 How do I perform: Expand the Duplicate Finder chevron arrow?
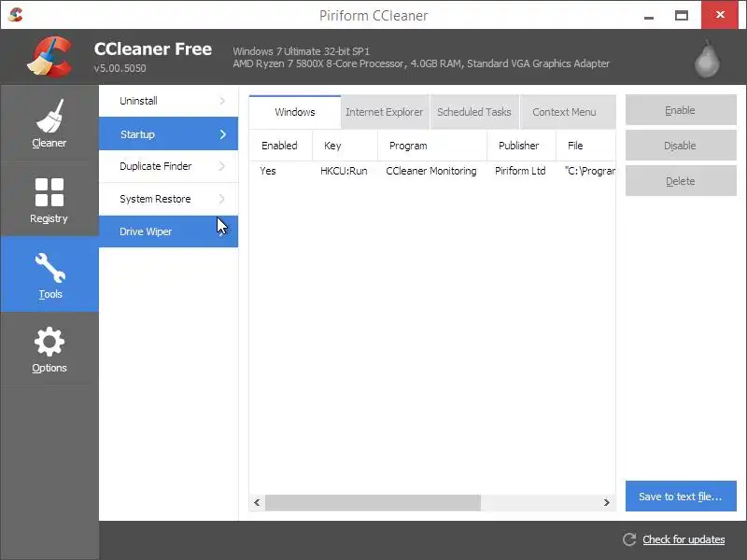pos(222,166)
